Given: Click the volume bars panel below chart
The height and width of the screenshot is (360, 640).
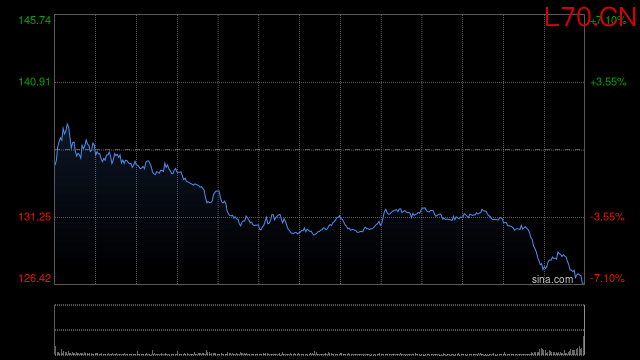Looking at the screenshot, I should point(320,330).
